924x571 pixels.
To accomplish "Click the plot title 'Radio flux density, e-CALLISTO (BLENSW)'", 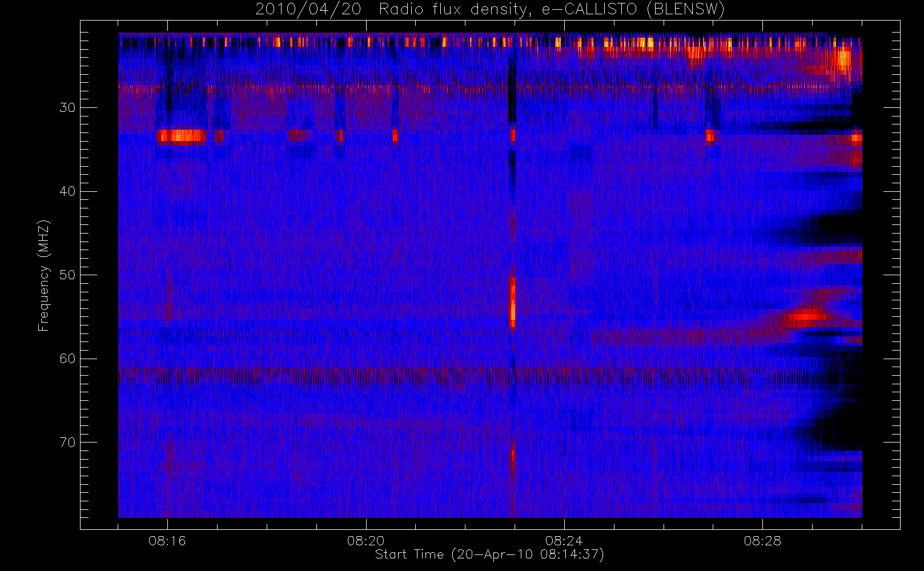I will (x=552, y=9).
